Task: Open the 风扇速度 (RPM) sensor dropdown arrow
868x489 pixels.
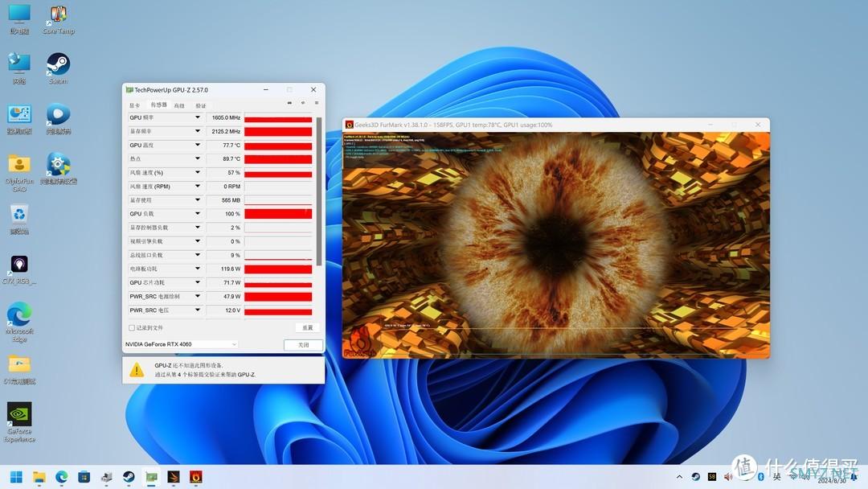Action: click(197, 186)
